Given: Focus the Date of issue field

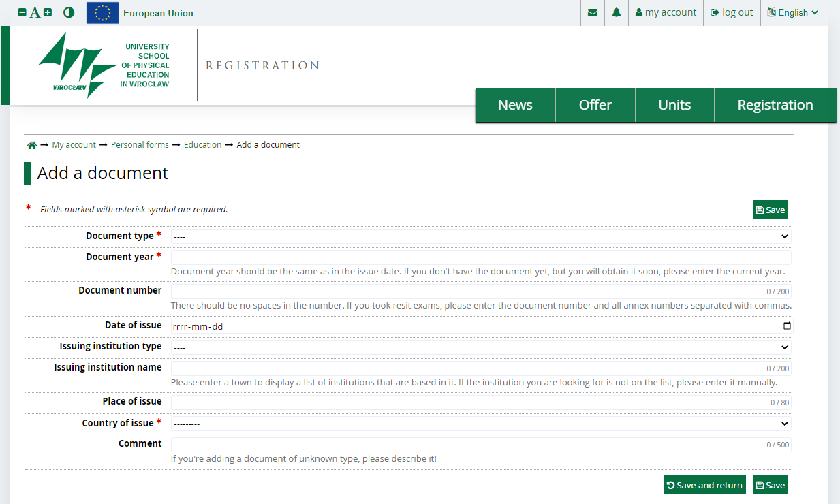Looking at the screenshot, I should 481,326.
